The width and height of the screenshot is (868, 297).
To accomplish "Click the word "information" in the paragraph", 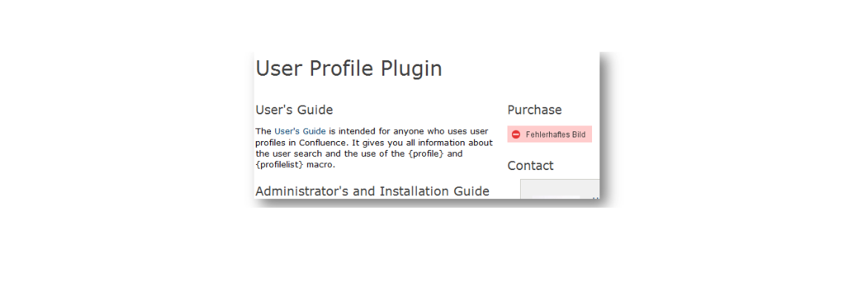I will point(440,143).
